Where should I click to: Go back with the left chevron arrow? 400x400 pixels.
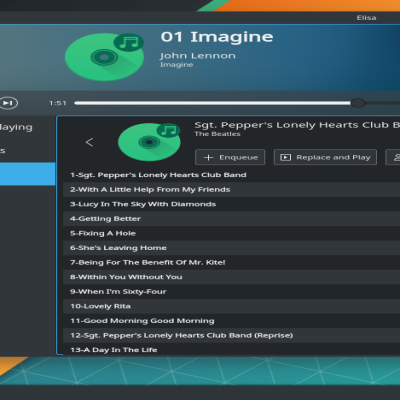(x=89, y=142)
